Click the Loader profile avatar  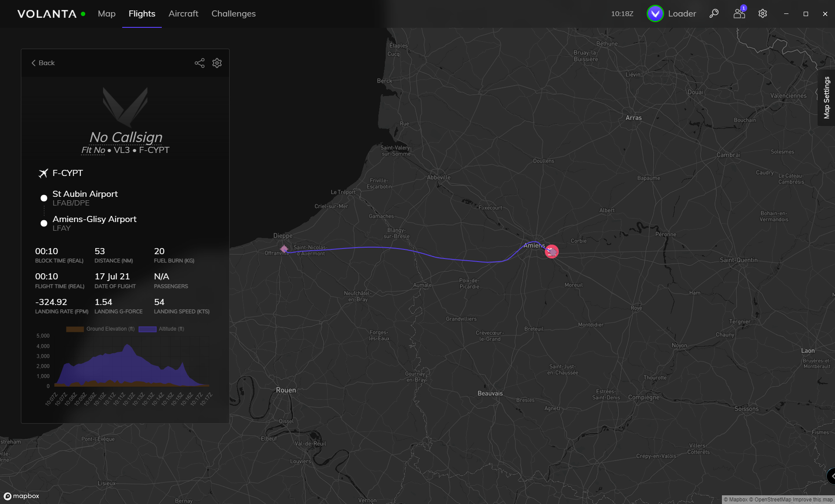[655, 13]
